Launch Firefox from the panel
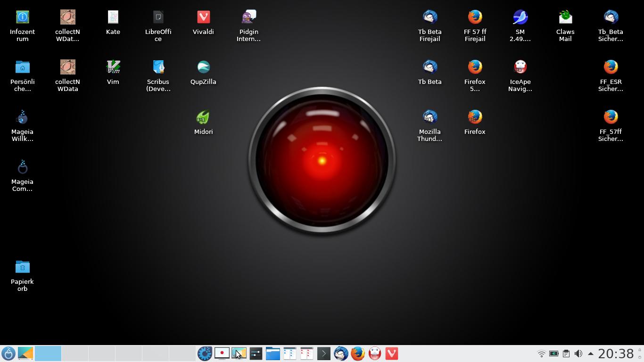The height and width of the screenshot is (362, 644). tap(358, 354)
